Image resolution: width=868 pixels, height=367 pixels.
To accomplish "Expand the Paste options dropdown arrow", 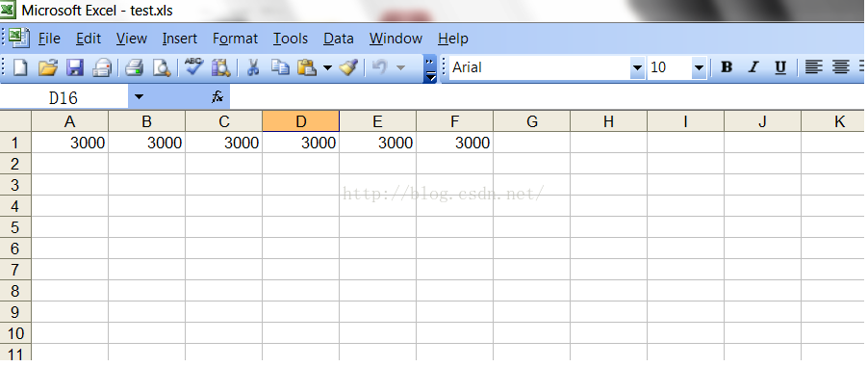I will [x=327, y=68].
